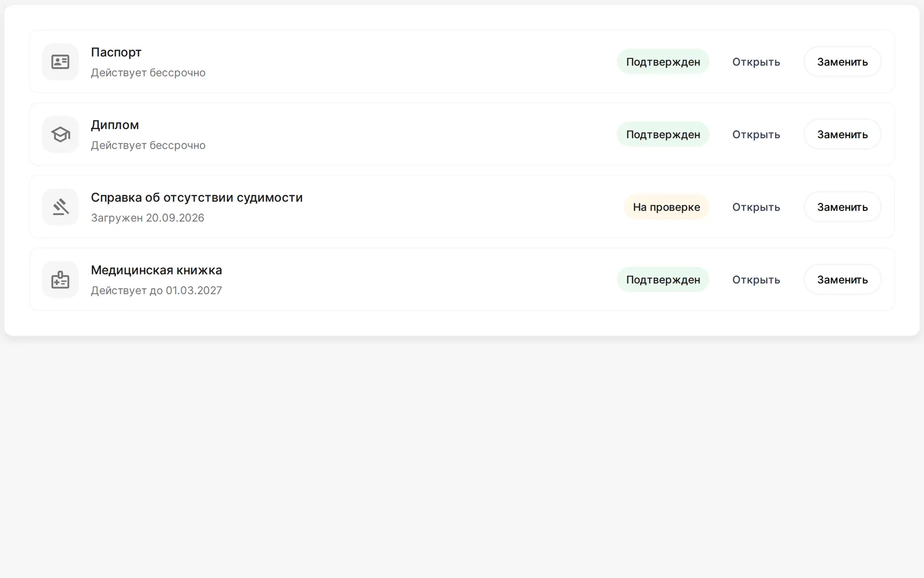This screenshot has height=578, width=924.
Task: Replace the Паспорт document
Action: (842, 62)
